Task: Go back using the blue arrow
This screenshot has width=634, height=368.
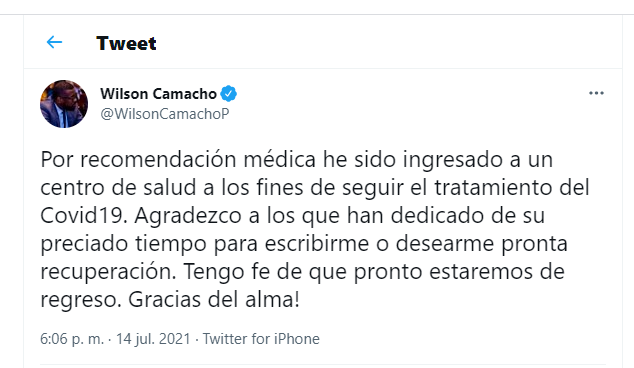Action: point(54,42)
